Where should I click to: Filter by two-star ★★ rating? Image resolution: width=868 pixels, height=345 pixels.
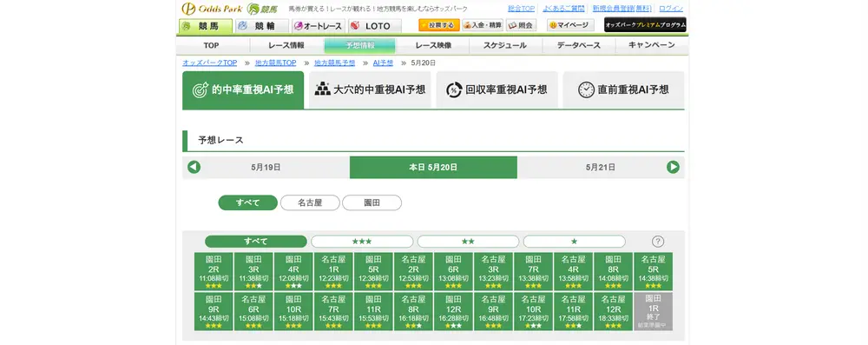tap(469, 242)
